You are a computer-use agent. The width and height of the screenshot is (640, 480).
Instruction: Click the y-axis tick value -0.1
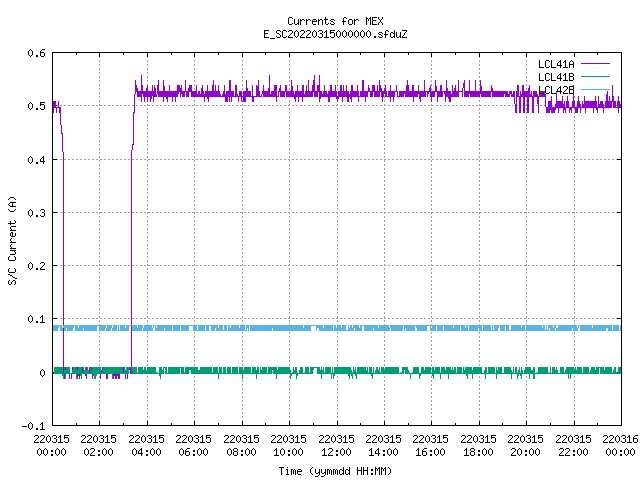[x=33, y=426]
